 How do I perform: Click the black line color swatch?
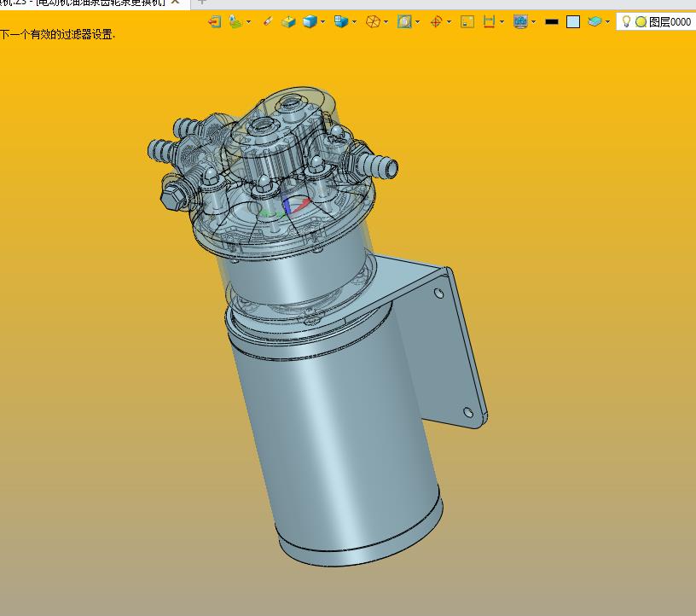coord(552,21)
